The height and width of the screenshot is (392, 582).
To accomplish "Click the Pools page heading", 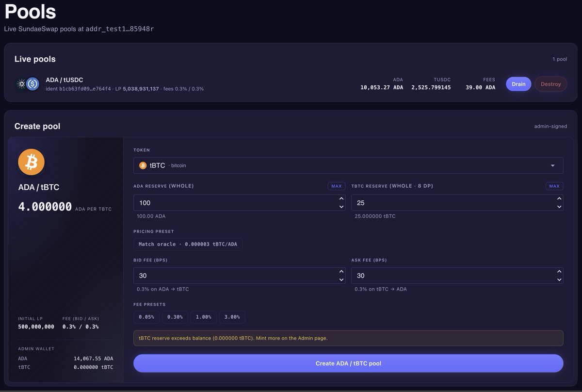I will 30,11.
